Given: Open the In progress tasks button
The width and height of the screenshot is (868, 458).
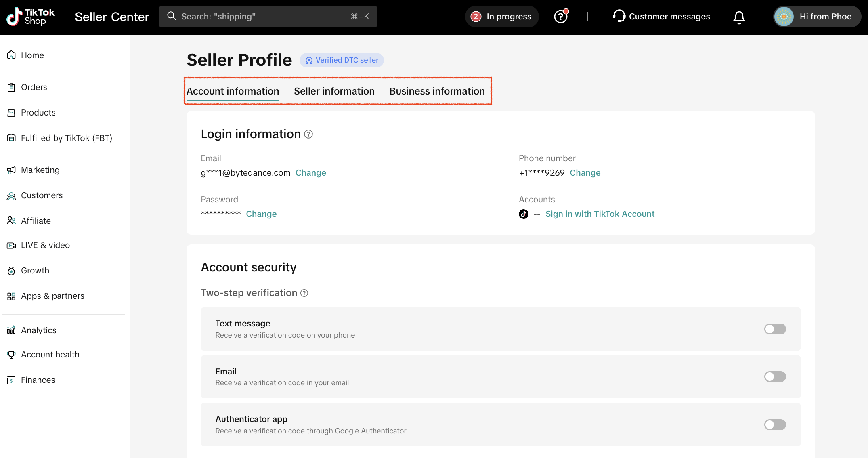Looking at the screenshot, I should click(x=502, y=17).
